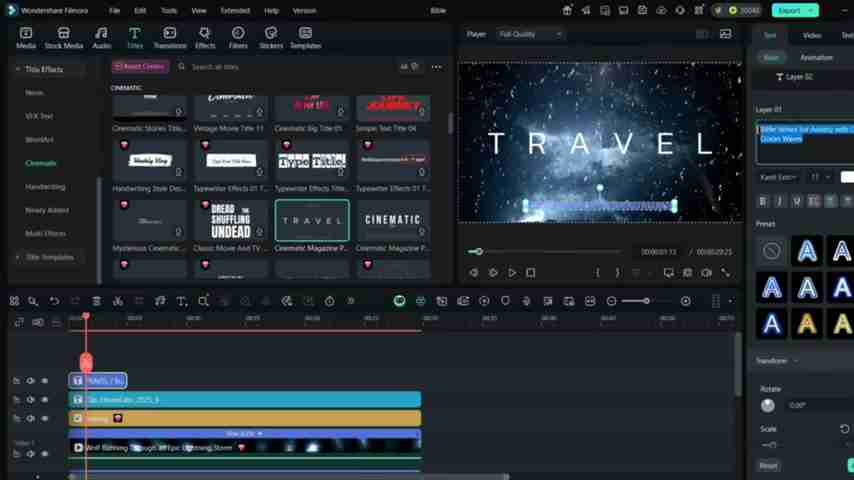
Task: Play the preview in the player
Action: pos(512,272)
